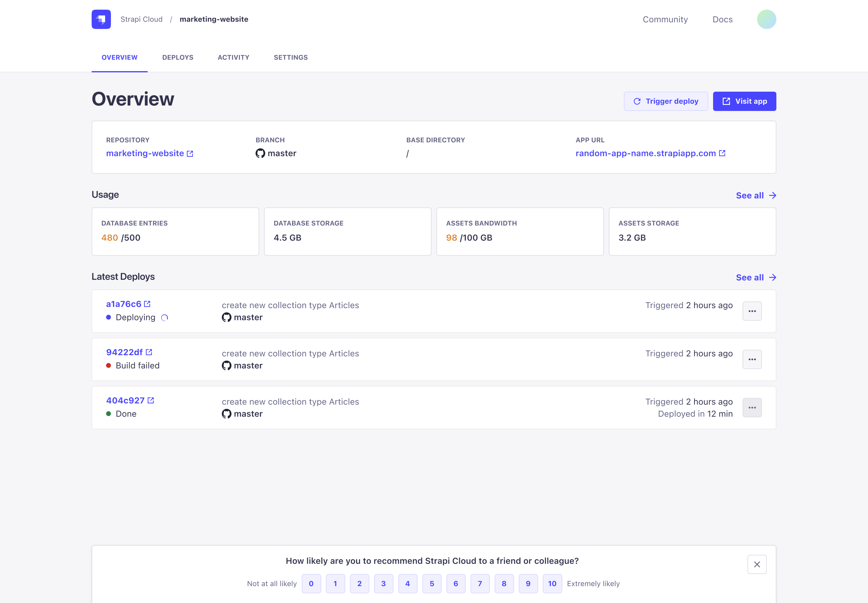Click the NPS score button 10

(552, 583)
